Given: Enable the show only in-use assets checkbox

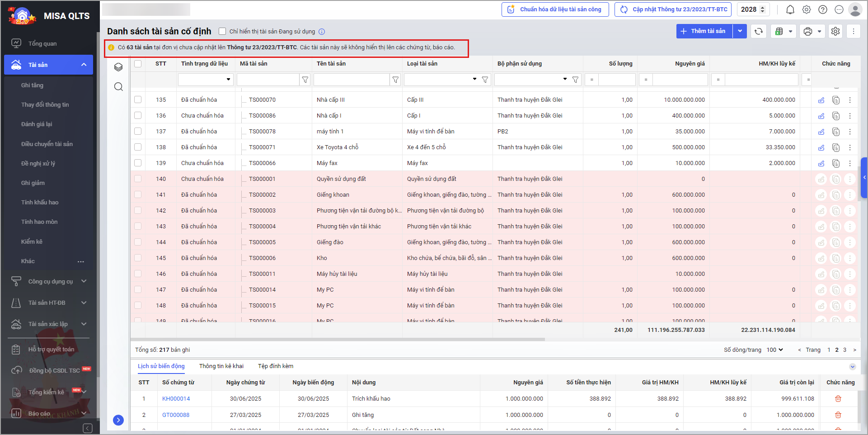Looking at the screenshot, I should click(222, 31).
